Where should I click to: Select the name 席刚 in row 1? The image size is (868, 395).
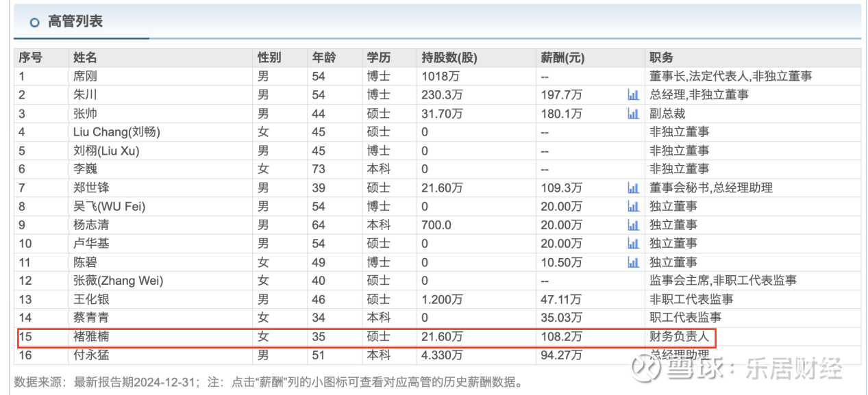pyautogui.click(x=85, y=76)
